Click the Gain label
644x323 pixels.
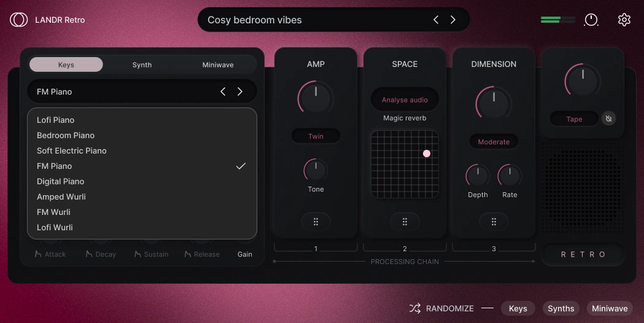pyautogui.click(x=245, y=254)
